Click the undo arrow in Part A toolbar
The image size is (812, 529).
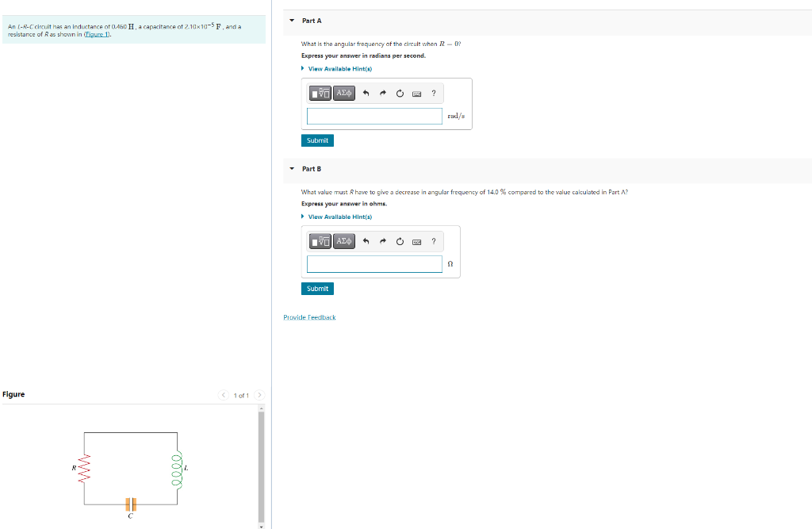click(365, 93)
